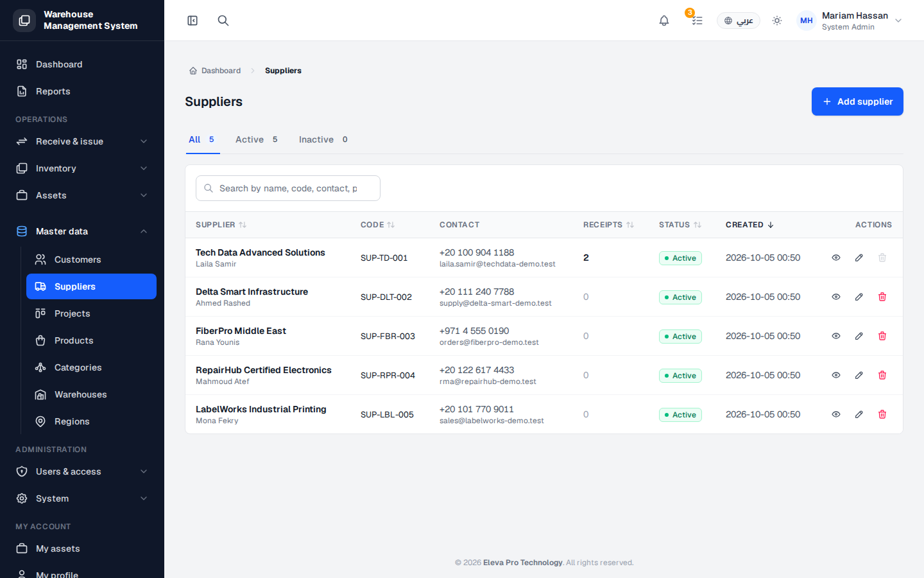
Task: View Delta Smart Infrastructure details
Action: (x=836, y=297)
